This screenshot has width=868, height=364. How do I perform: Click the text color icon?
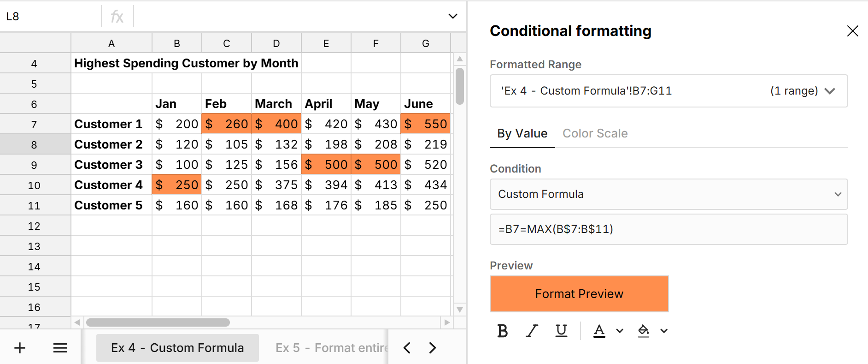click(599, 331)
